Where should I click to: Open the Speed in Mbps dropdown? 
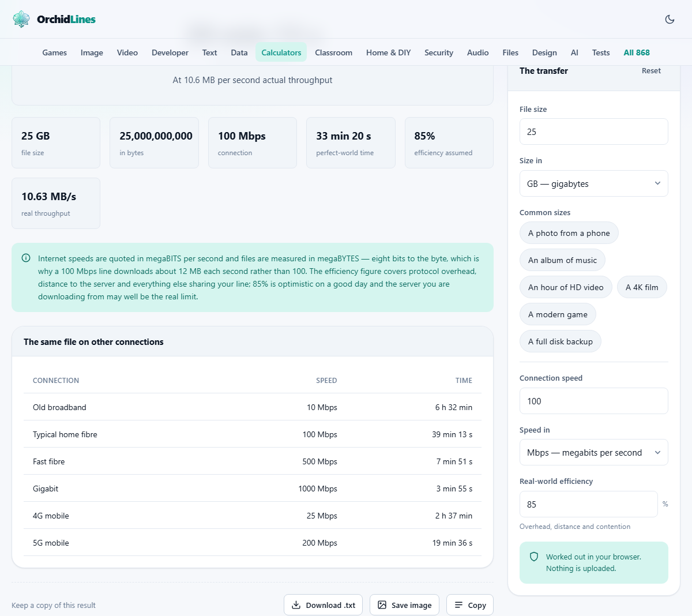tap(593, 452)
